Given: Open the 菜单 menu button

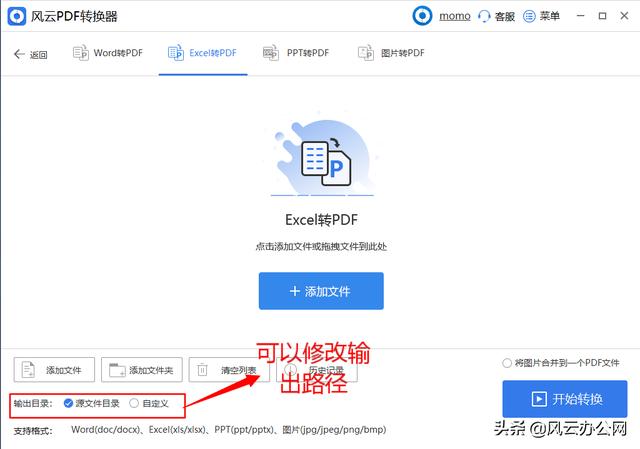Looking at the screenshot, I should tap(541, 16).
